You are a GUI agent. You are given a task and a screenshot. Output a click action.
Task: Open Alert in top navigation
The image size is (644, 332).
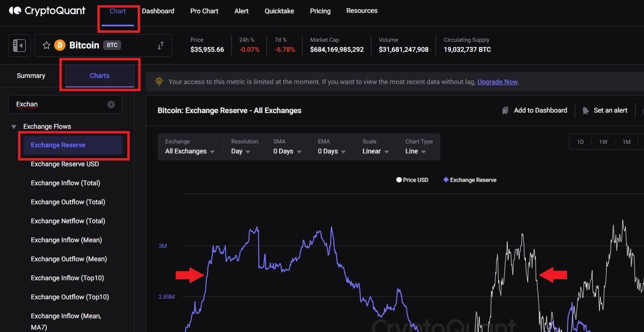[x=241, y=11]
